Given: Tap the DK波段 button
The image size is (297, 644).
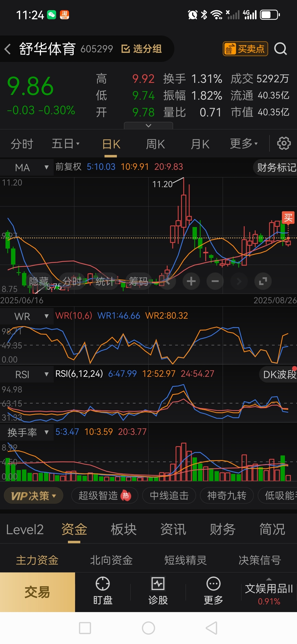Looking at the screenshot, I should pyautogui.click(x=278, y=375).
